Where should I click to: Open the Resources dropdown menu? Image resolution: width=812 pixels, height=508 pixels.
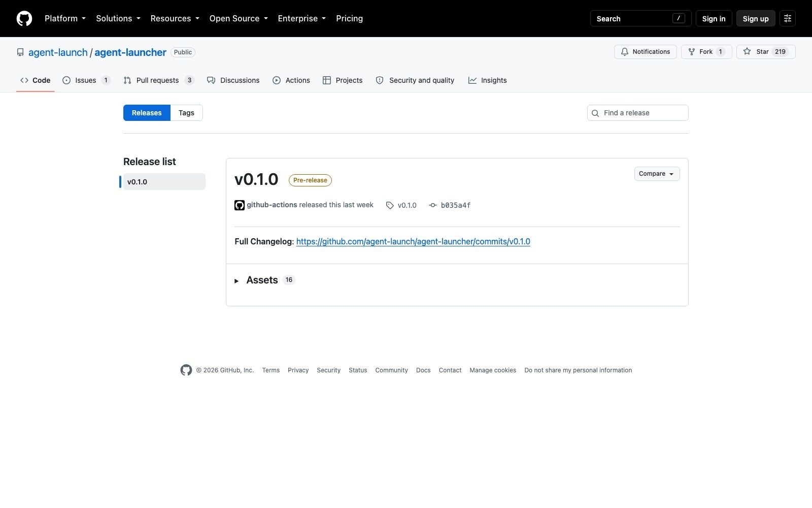click(175, 18)
